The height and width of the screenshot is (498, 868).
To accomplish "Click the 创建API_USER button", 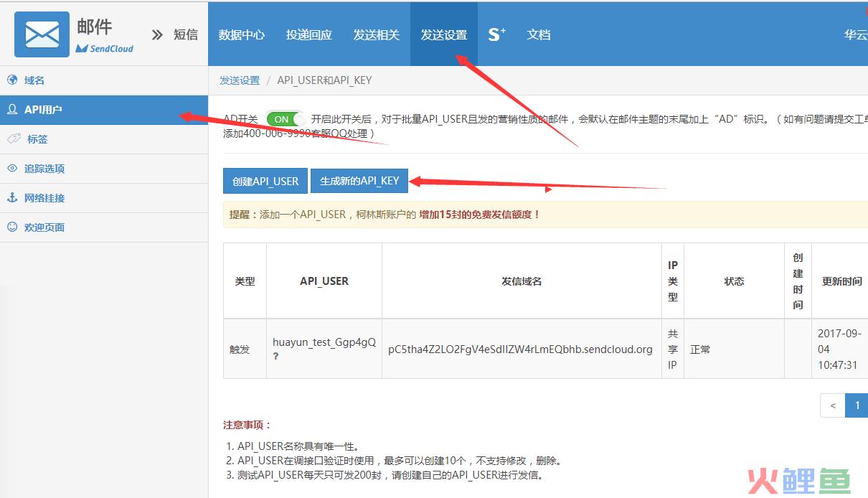I will (x=265, y=181).
